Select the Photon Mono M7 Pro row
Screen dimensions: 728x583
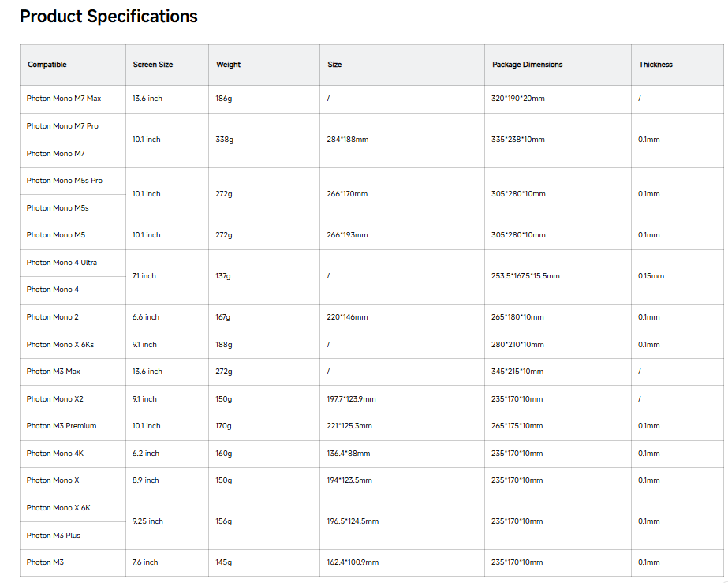click(62, 126)
